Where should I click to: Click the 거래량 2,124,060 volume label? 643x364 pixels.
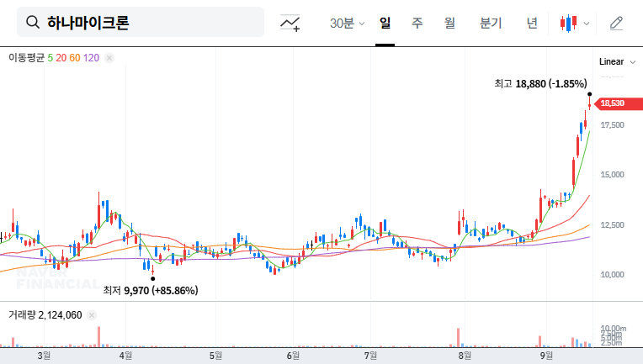(x=45, y=315)
